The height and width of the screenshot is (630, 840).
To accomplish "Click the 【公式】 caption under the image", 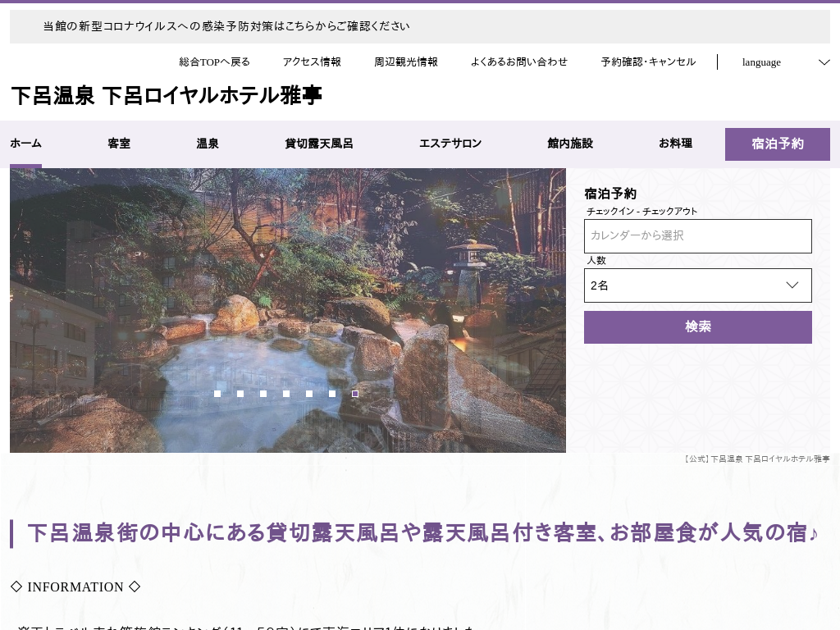I will point(756,459).
